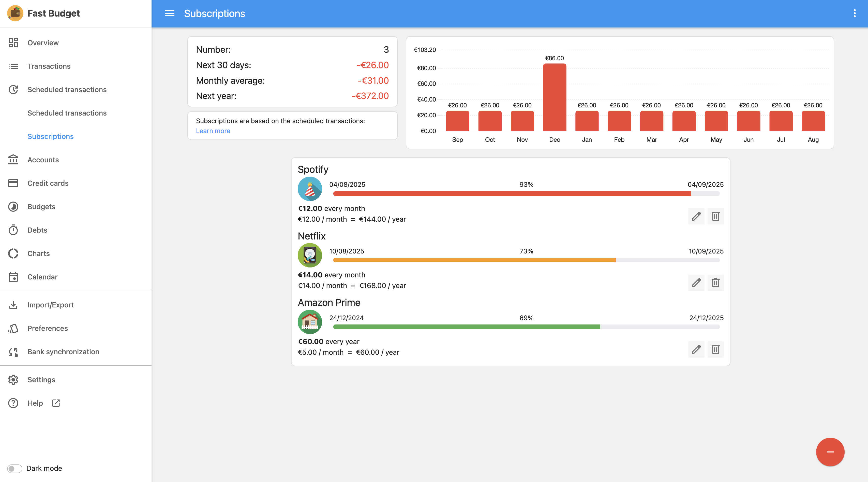Click the Settings gear icon
This screenshot has width=868, height=482.
coord(13,380)
